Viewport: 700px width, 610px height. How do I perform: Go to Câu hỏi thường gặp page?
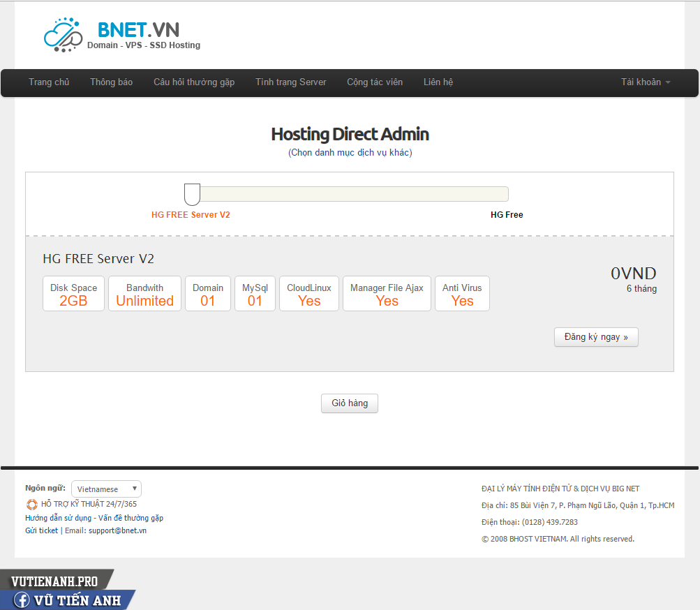(194, 82)
